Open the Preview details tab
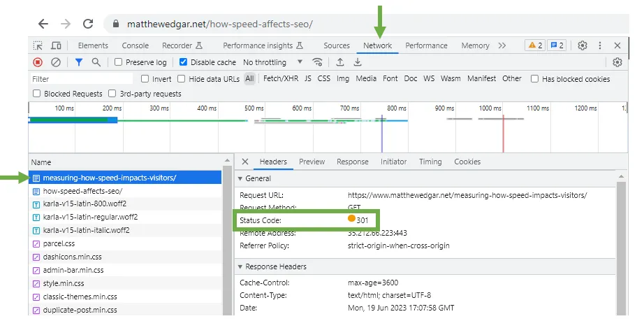 tap(312, 162)
